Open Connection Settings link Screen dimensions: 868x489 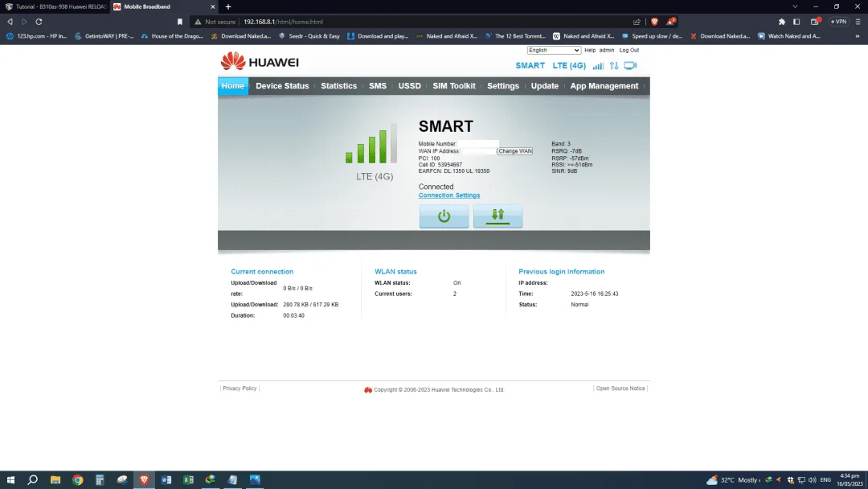click(449, 195)
